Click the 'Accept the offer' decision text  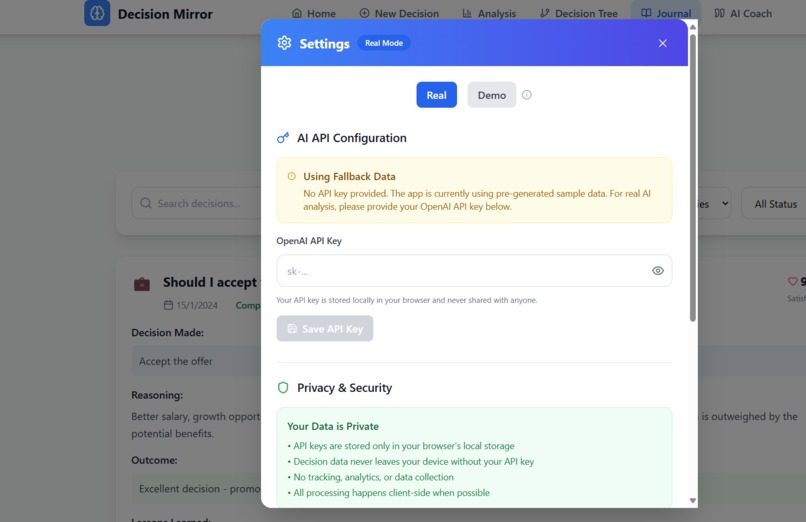[x=176, y=361]
